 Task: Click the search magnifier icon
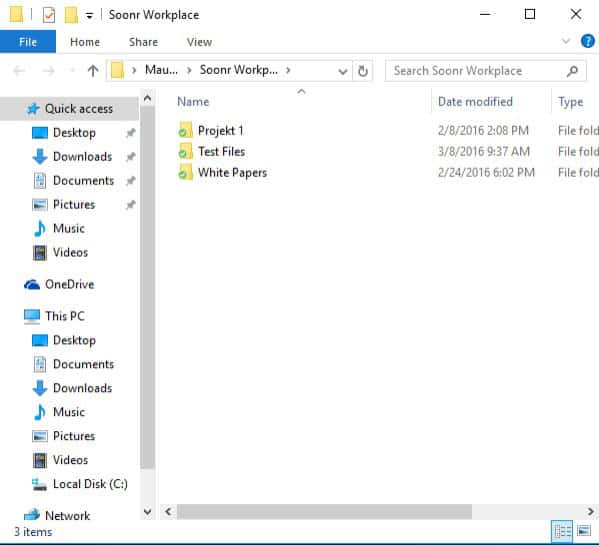[572, 71]
